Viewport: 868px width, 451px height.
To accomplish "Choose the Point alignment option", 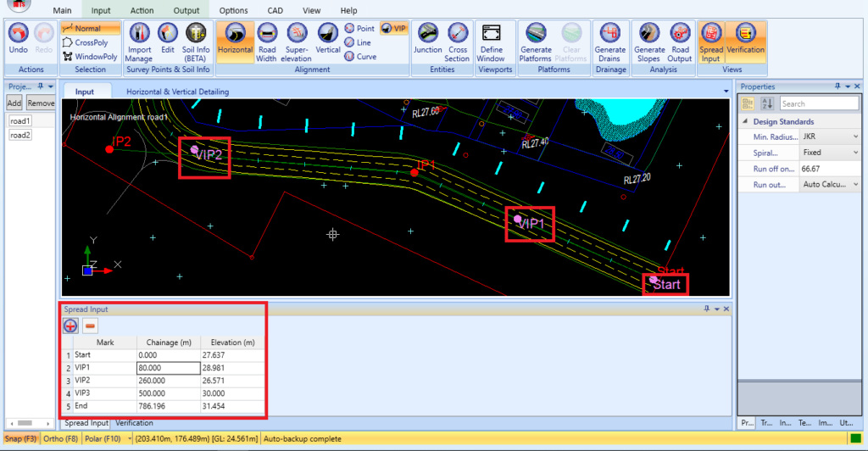I will (x=359, y=28).
